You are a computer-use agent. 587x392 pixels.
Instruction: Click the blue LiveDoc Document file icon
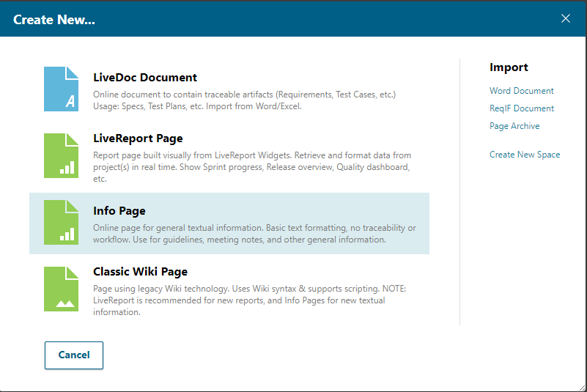point(61,89)
